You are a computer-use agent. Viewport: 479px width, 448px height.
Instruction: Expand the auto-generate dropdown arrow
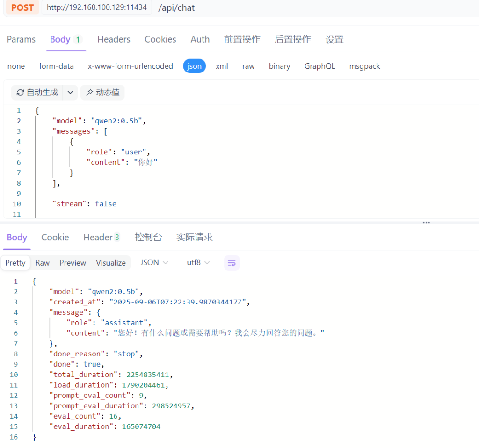(x=70, y=93)
